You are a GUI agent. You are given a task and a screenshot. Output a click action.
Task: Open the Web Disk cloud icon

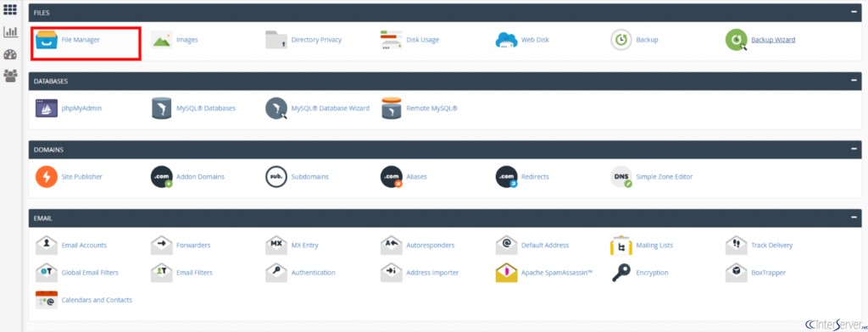click(506, 40)
